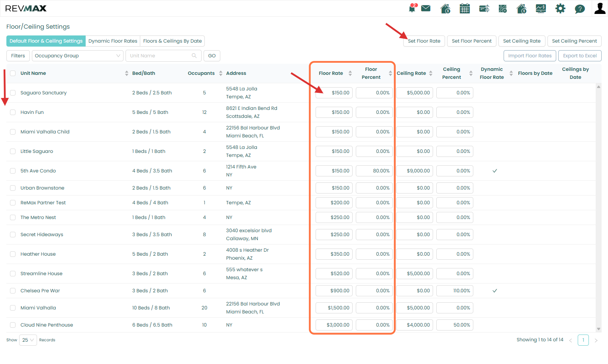Screen dimensions: 608x364
Task: Open the settings gear icon
Action: [560, 8]
